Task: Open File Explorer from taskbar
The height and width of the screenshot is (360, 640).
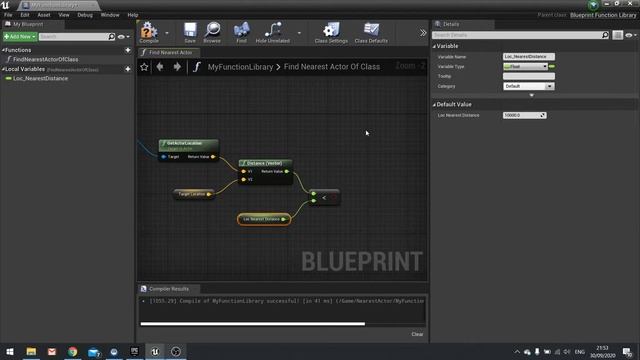Action: point(31,351)
